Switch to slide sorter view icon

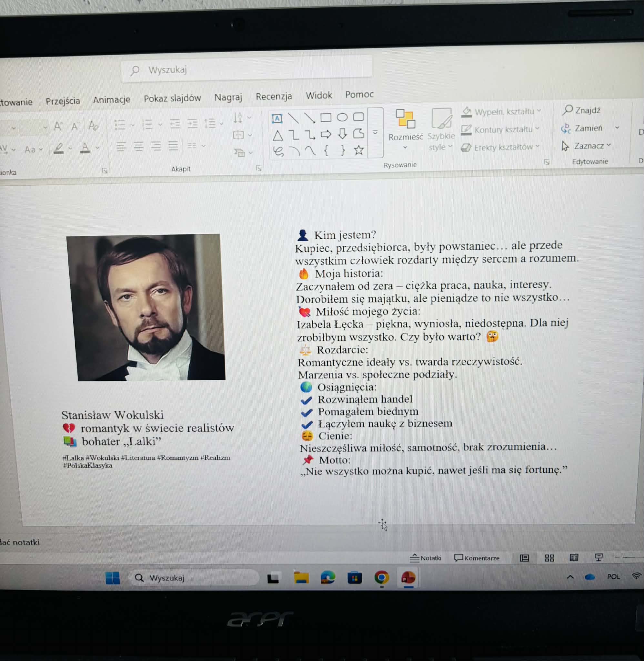coord(549,558)
